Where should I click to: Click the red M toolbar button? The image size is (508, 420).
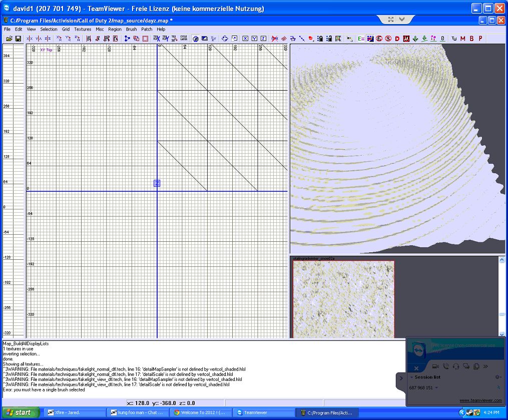(462, 39)
